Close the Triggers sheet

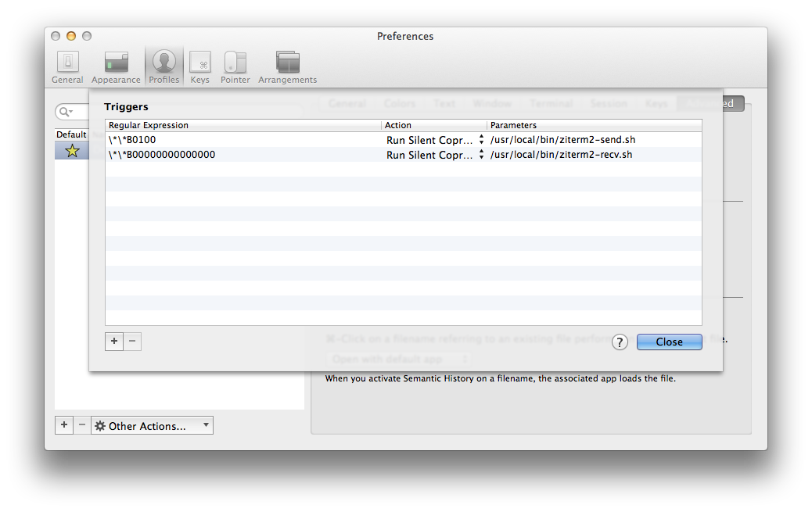point(669,342)
